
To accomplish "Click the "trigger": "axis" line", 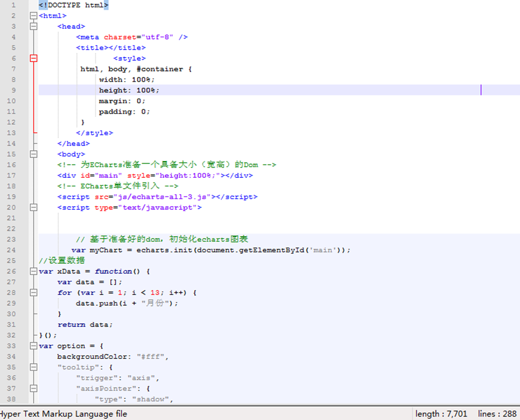I will click(118, 378).
